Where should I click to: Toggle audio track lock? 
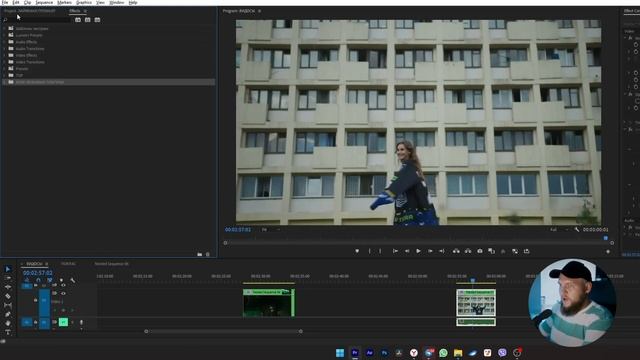pyautogui.click(x=36, y=322)
